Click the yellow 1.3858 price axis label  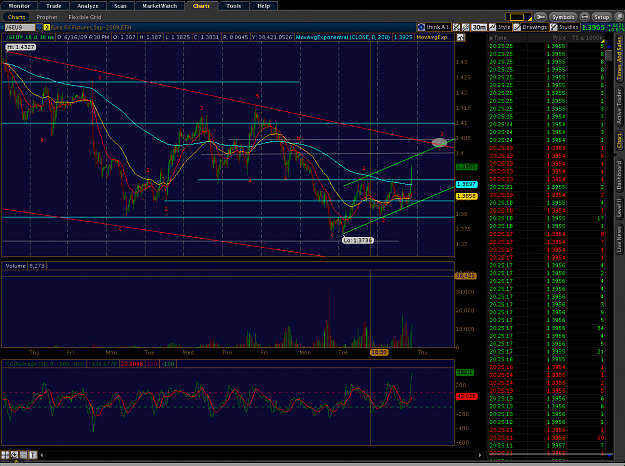(466, 196)
